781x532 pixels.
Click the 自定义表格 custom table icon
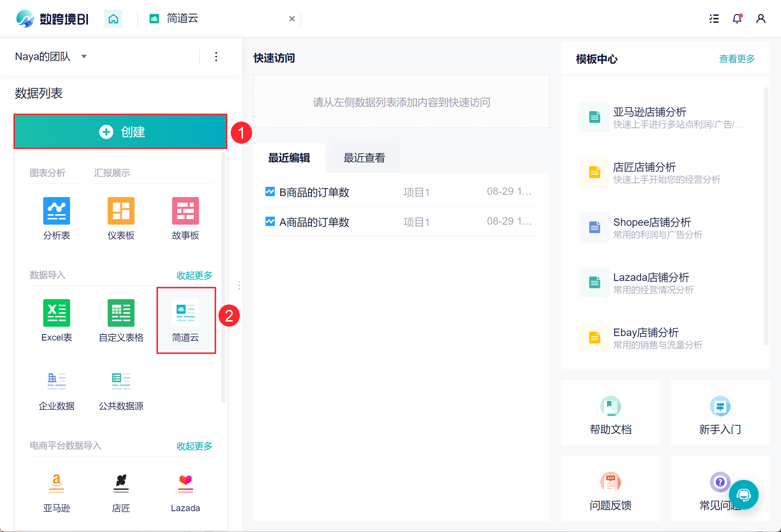pyautogui.click(x=121, y=313)
